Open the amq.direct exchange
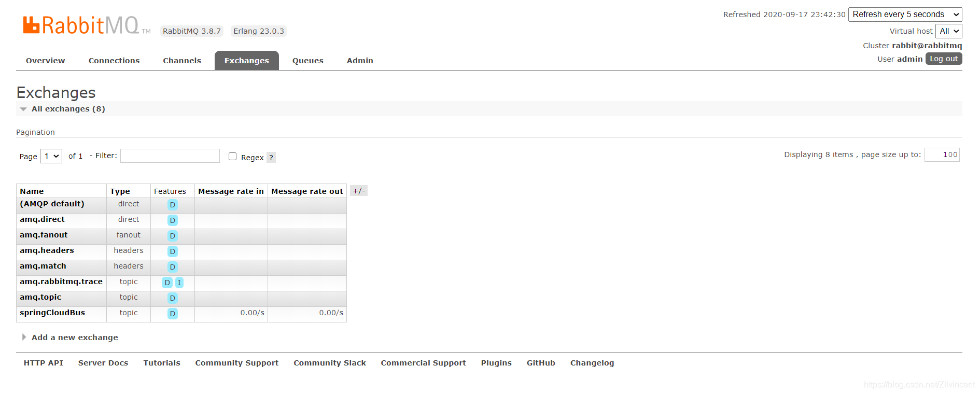Screen dimensions: 980x394 click(42, 219)
